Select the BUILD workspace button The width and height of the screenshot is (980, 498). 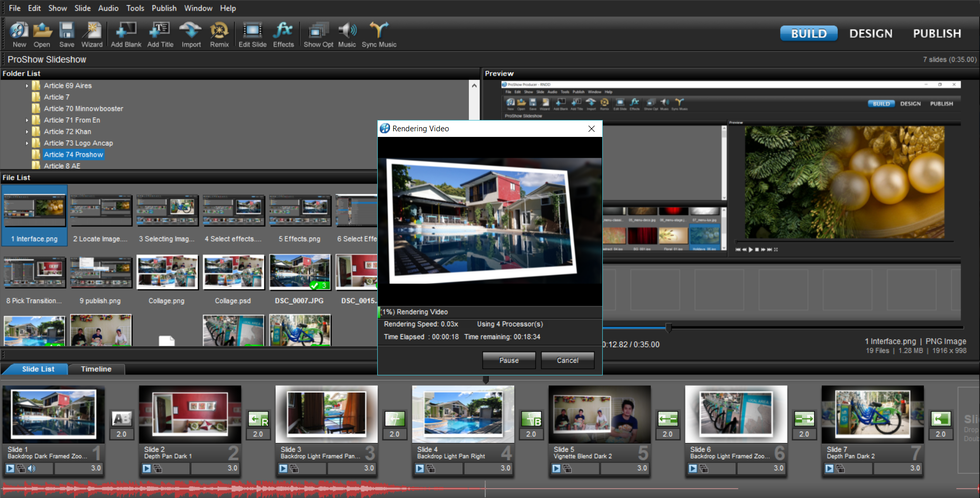pyautogui.click(x=808, y=33)
